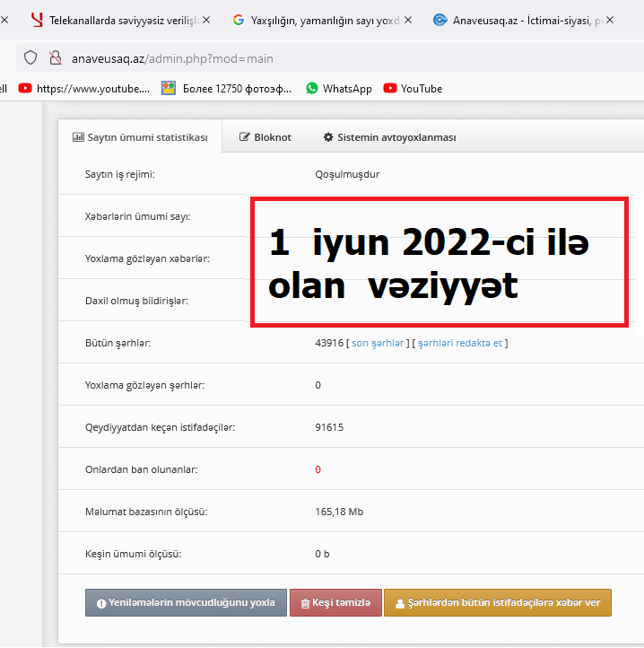The width and height of the screenshot is (644, 648).
Task: Open the youtube.com URL bookmark
Action: (84, 88)
